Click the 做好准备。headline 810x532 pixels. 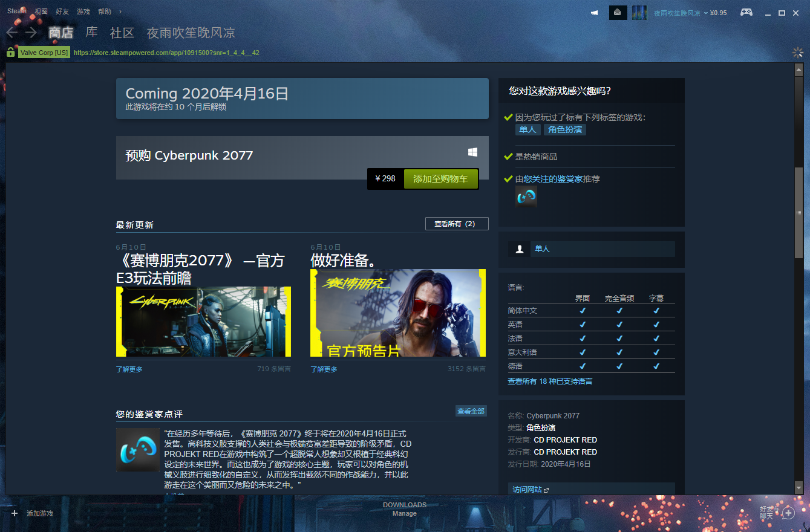(x=344, y=261)
